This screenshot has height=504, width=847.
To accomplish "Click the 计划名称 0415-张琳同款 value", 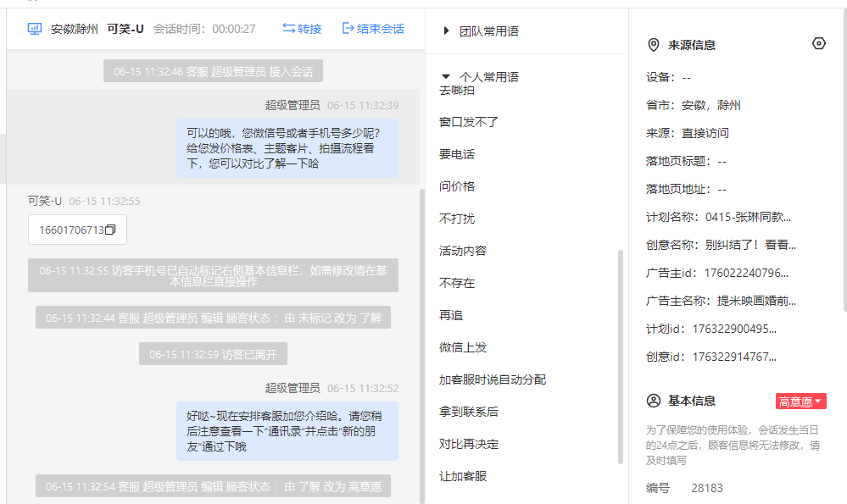I will 748,217.
